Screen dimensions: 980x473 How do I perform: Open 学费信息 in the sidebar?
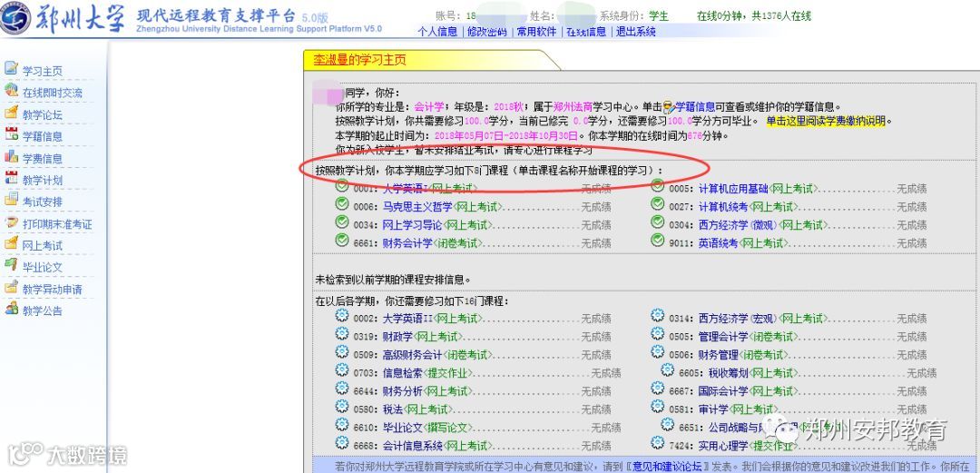(43, 159)
